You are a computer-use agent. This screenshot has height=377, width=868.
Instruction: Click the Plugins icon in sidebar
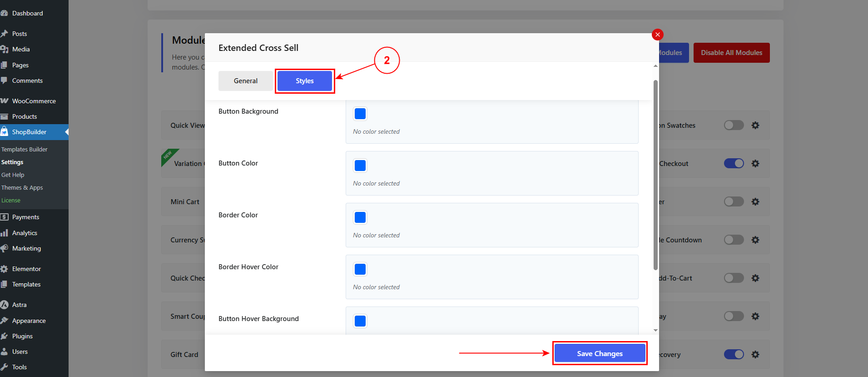tap(4, 336)
